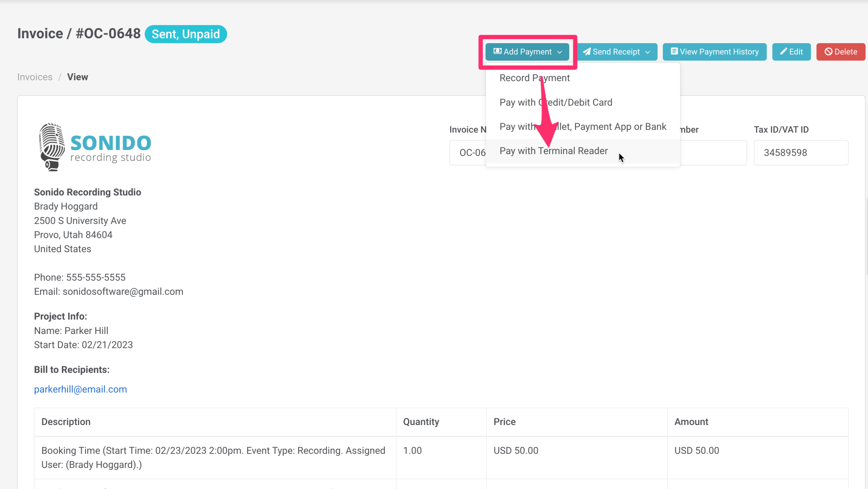The width and height of the screenshot is (868, 489).
Task: Open parkerhill@email.com recipient link
Action: tap(81, 389)
